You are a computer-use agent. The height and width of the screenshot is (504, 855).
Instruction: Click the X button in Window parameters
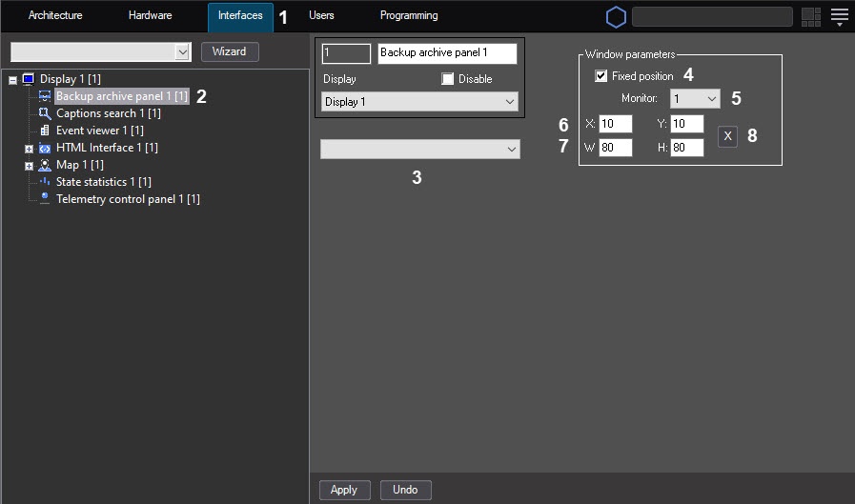pyautogui.click(x=727, y=136)
